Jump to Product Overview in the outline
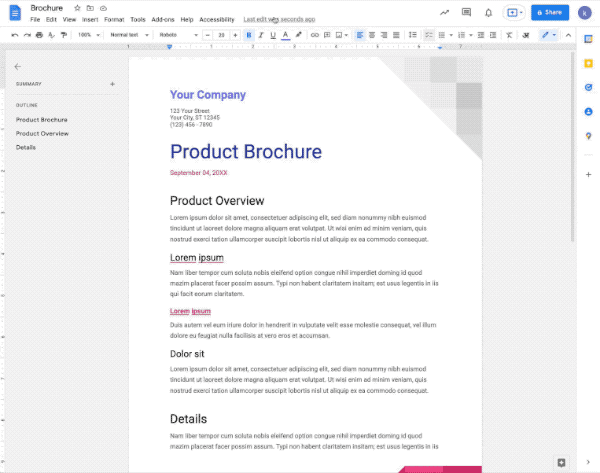 pyautogui.click(x=42, y=134)
